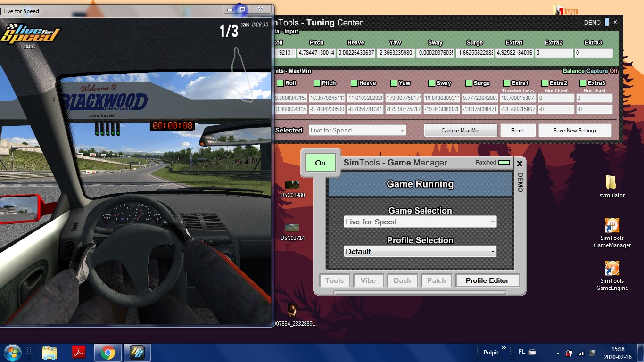Open the SimTools GameManager desktop shortcut
This screenshot has height=362, width=644.
[x=612, y=226]
